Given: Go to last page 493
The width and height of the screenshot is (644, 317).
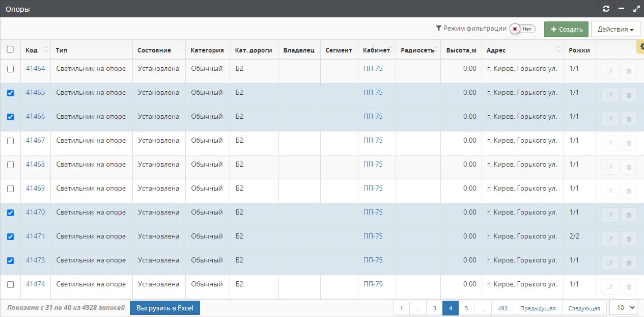Looking at the screenshot, I should pyautogui.click(x=502, y=308).
